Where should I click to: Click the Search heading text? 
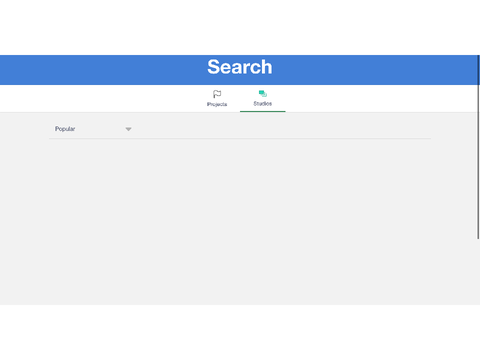click(240, 67)
